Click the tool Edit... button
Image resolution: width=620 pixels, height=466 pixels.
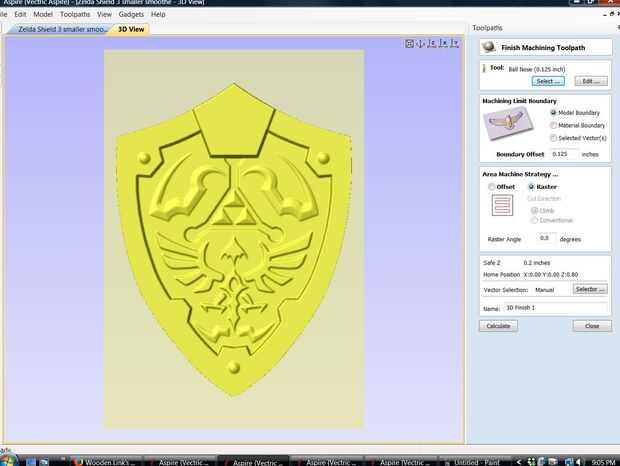[x=591, y=81]
